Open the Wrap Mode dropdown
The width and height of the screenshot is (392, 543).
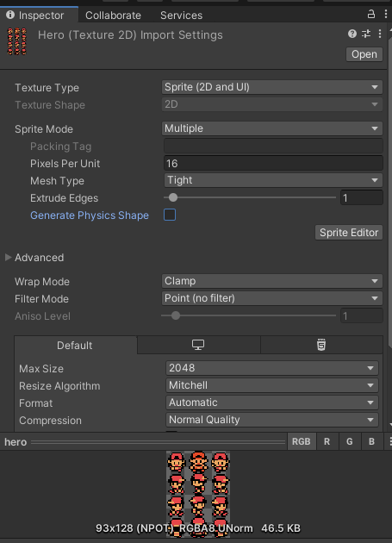[x=272, y=281]
